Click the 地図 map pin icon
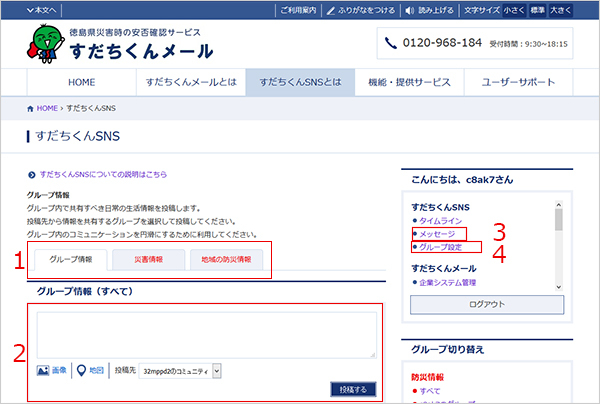The width and height of the screenshot is (600, 404). pos(82,370)
